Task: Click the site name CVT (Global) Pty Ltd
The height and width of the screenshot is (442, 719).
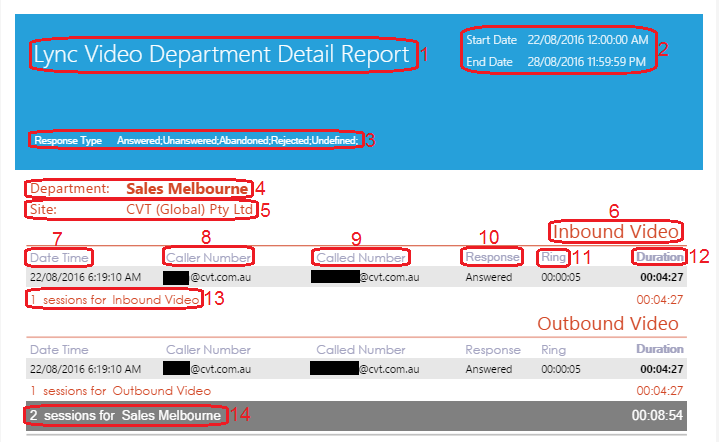Action: pyautogui.click(x=189, y=210)
